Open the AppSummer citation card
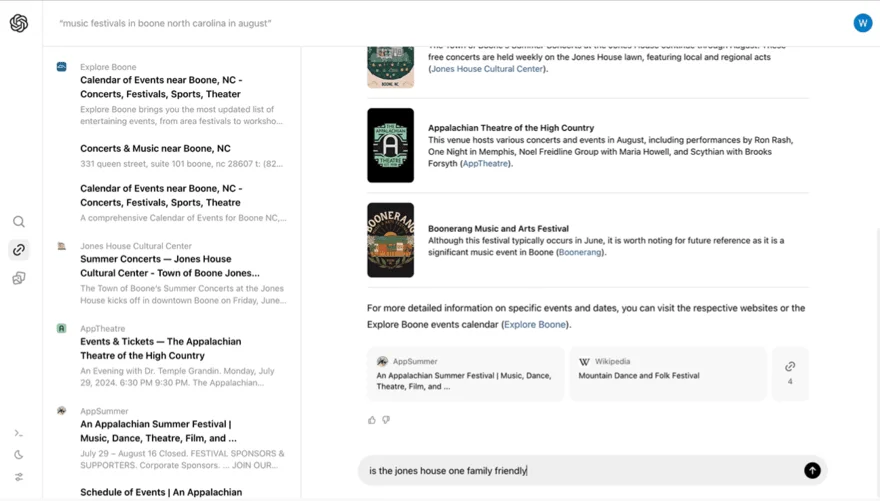The image size is (880, 501). (466, 374)
